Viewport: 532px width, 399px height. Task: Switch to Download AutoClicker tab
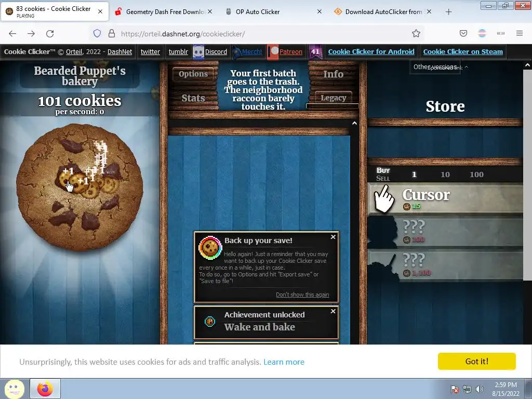[x=383, y=11]
